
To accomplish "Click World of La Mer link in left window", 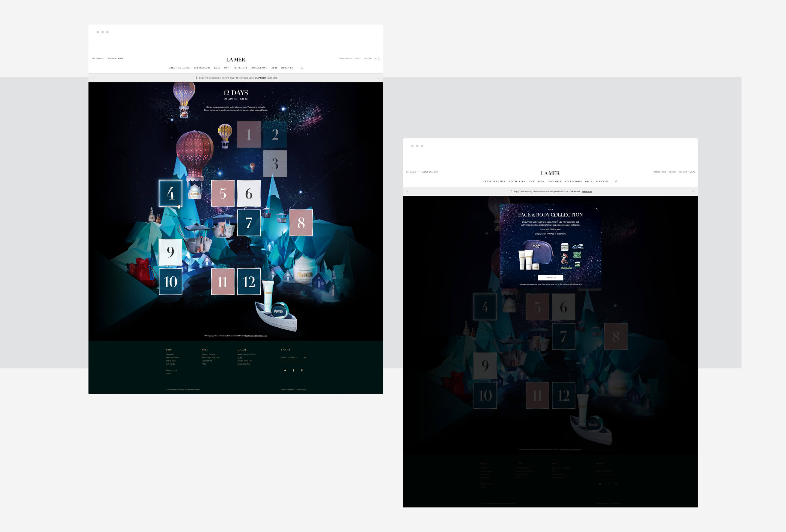I will click(115, 58).
